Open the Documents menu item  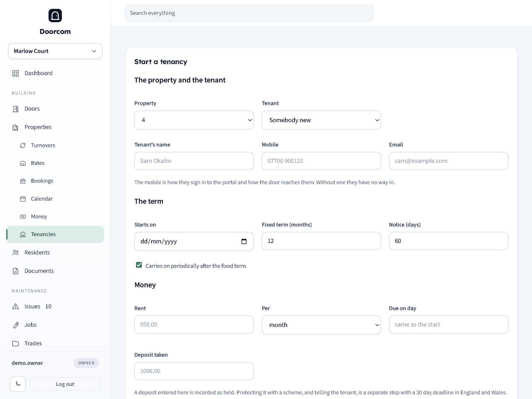click(x=55, y=271)
